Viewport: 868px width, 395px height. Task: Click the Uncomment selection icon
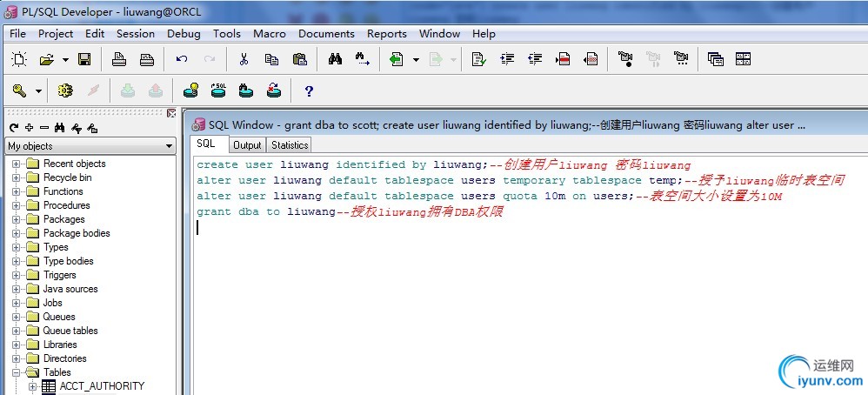click(591, 59)
